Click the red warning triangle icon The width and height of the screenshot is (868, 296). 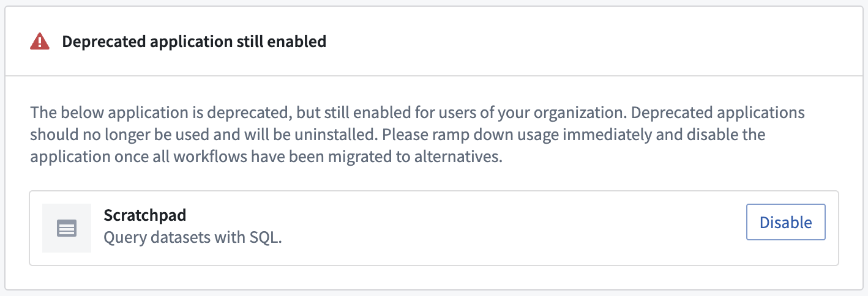tap(40, 42)
